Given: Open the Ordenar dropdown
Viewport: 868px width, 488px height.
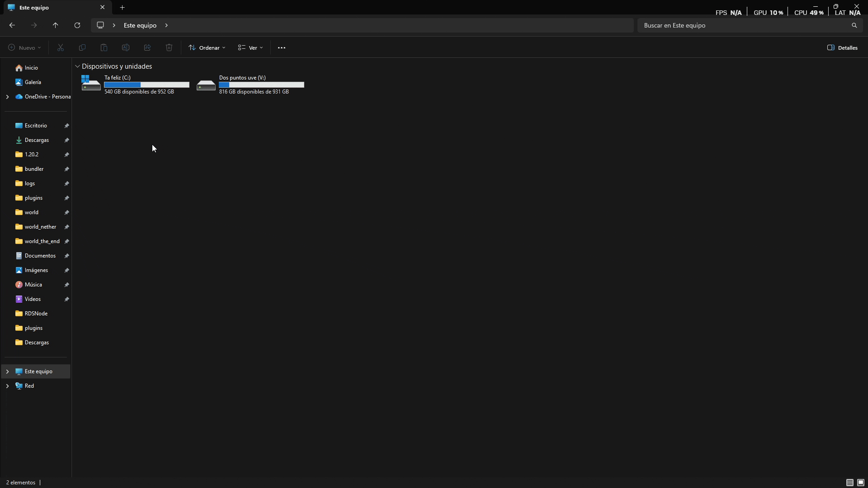Looking at the screenshot, I should tap(207, 47).
